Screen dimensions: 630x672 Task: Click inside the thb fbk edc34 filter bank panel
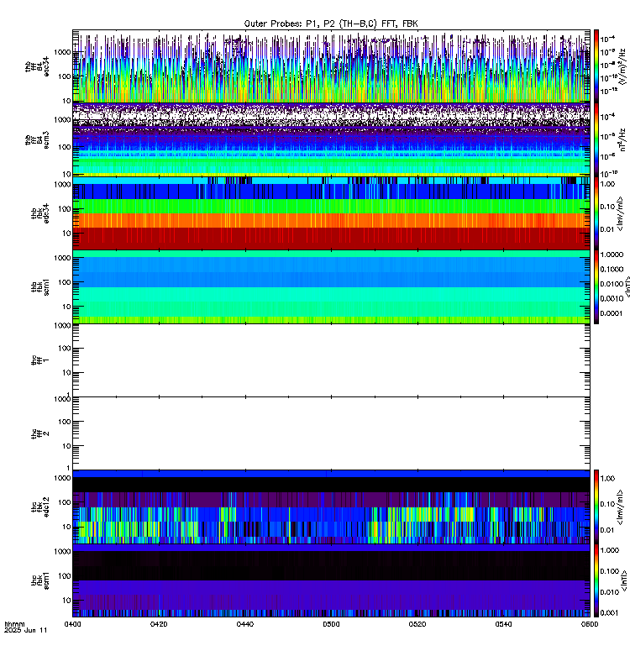[x=331, y=213]
